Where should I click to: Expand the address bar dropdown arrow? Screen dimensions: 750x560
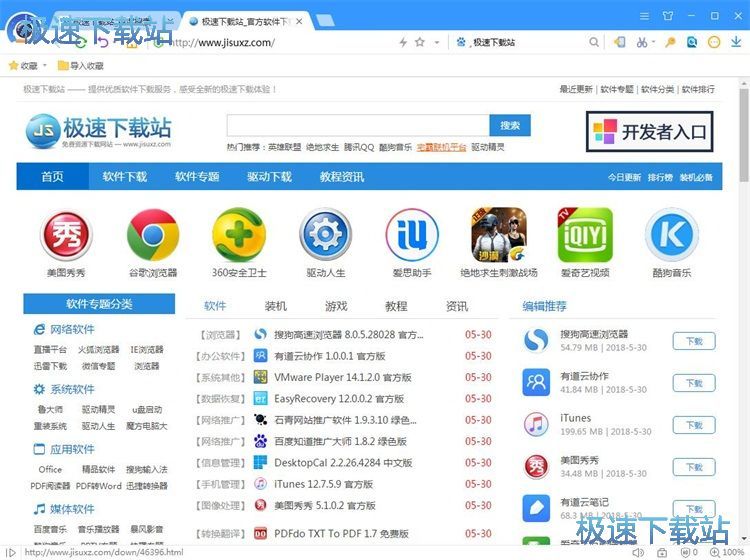coord(437,42)
